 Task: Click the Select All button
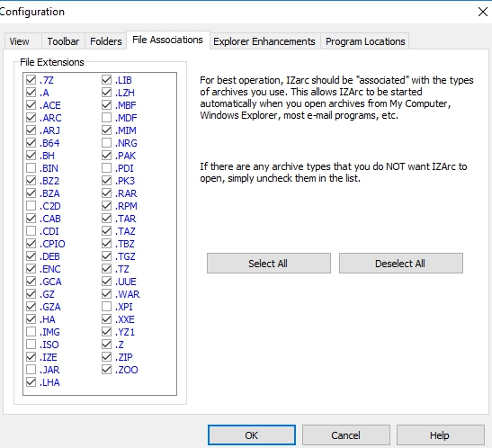pyautogui.click(x=269, y=264)
